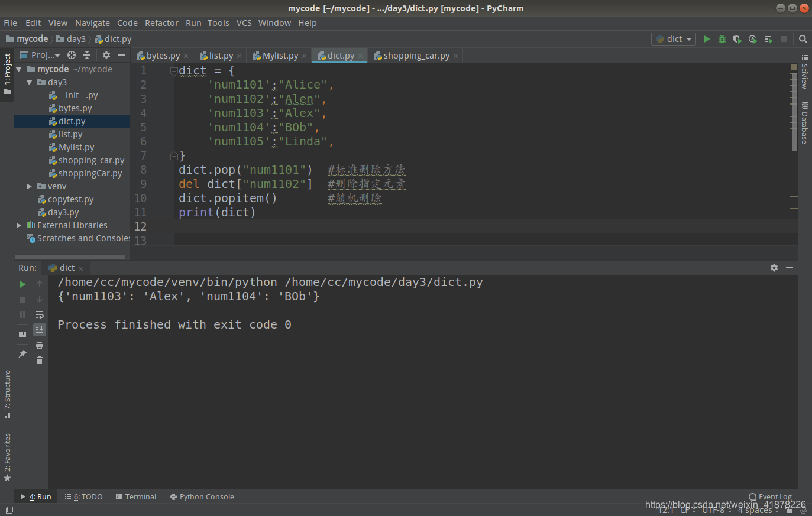Click the print icon in Run panel

click(40, 345)
